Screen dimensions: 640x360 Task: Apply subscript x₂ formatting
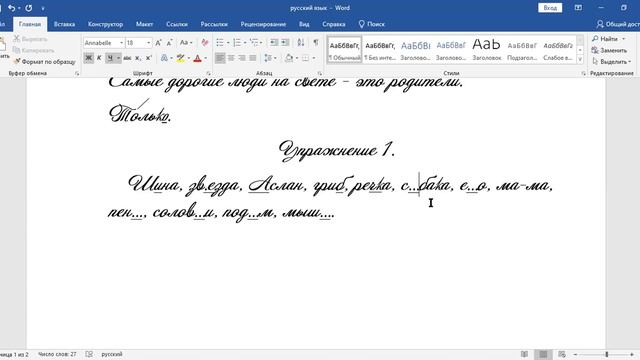pos(138,58)
